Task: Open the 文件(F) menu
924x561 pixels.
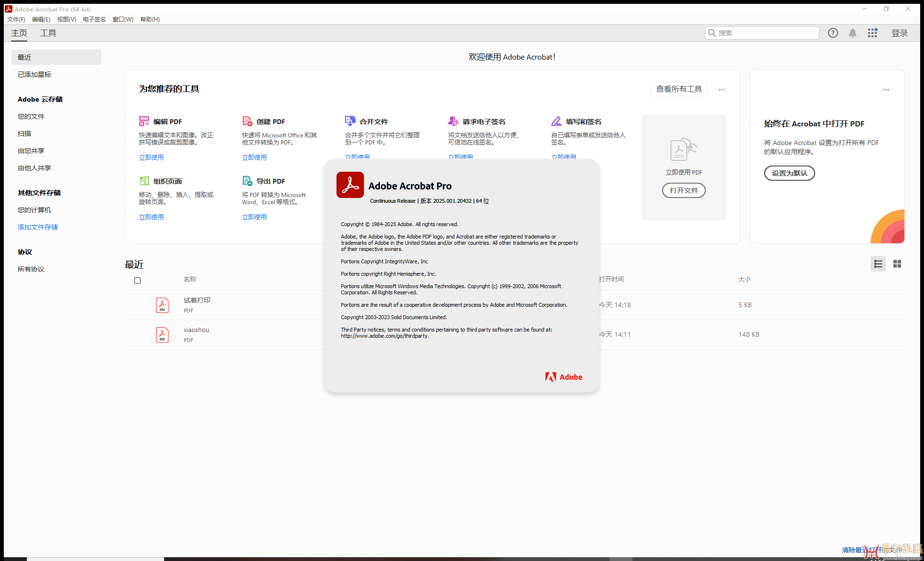Action: click(16, 20)
